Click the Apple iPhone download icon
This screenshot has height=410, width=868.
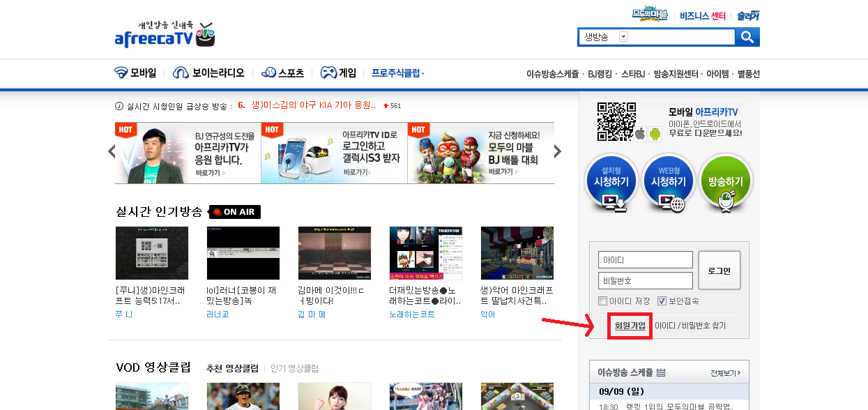coord(640,134)
